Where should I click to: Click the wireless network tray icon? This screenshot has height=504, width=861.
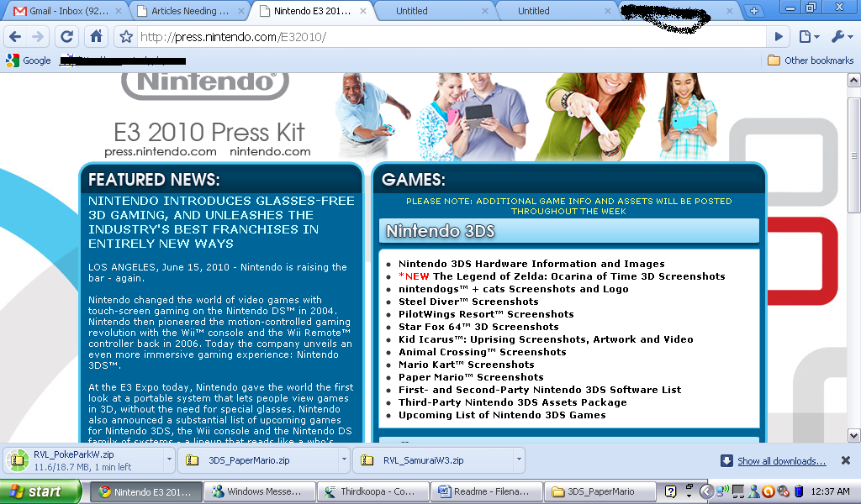pyautogui.click(x=722, y=491)
